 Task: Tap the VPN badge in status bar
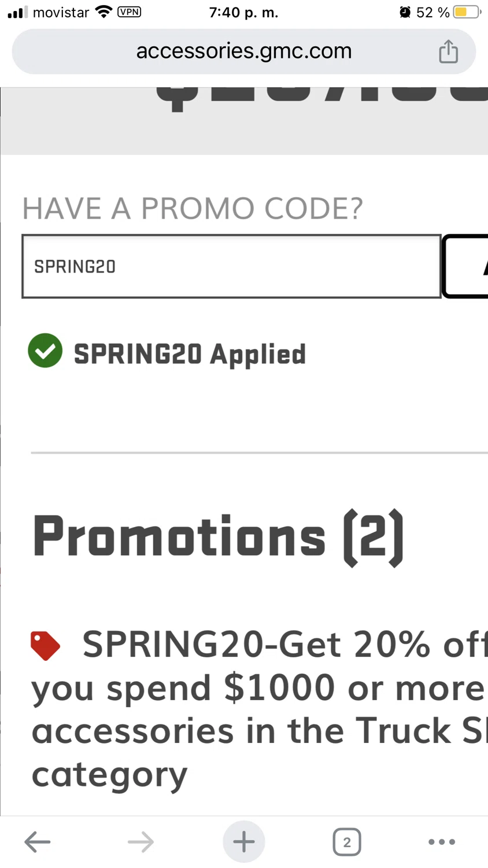point(129,12)
